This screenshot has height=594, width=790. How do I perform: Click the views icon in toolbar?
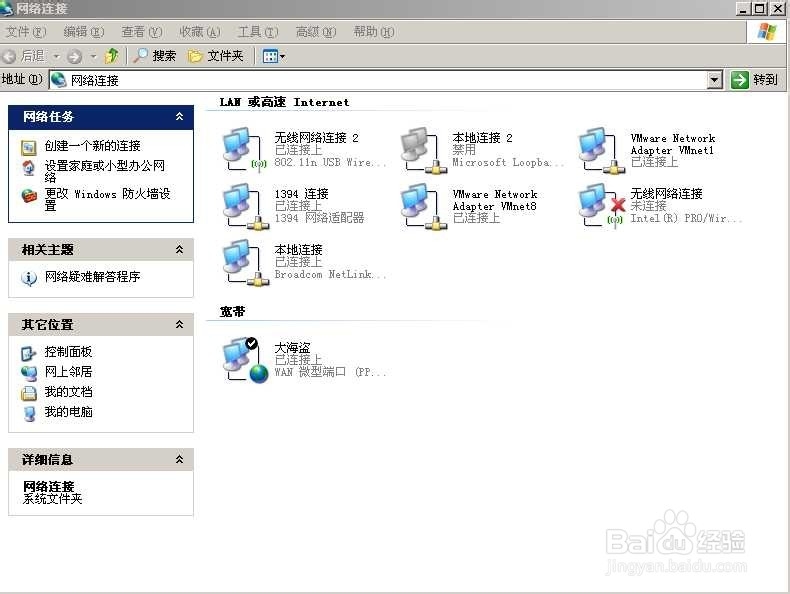point(270,56)
